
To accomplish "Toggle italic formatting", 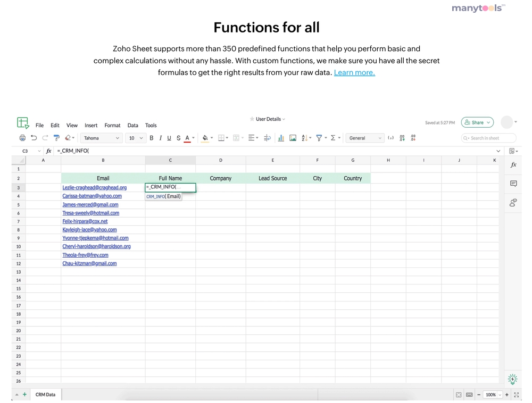I will [x=161, y=138].
